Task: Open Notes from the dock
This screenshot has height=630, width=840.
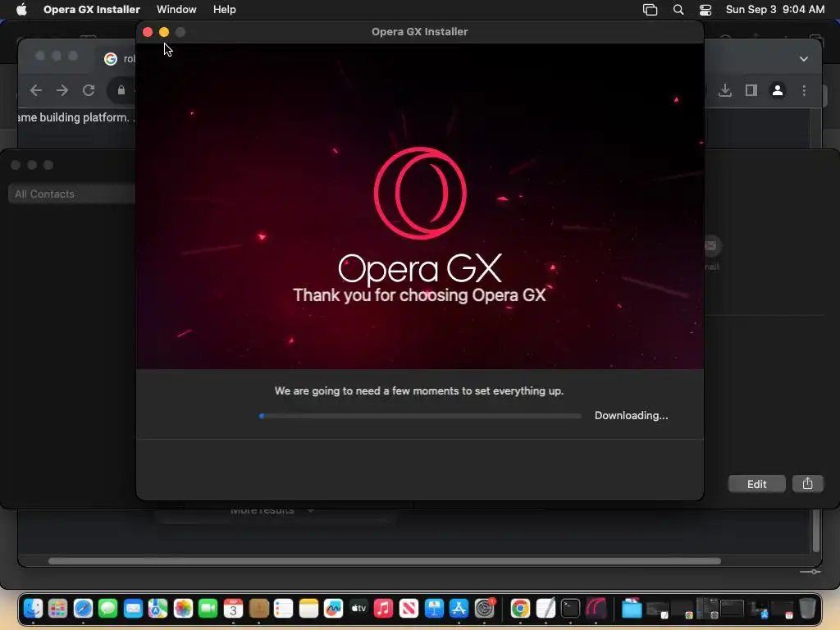Action: [308, 609]
